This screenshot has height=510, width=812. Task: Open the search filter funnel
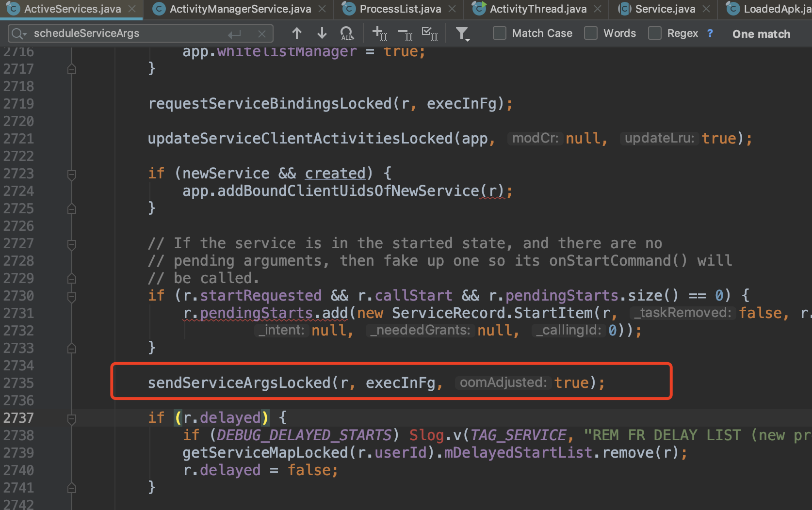(462, 33)
